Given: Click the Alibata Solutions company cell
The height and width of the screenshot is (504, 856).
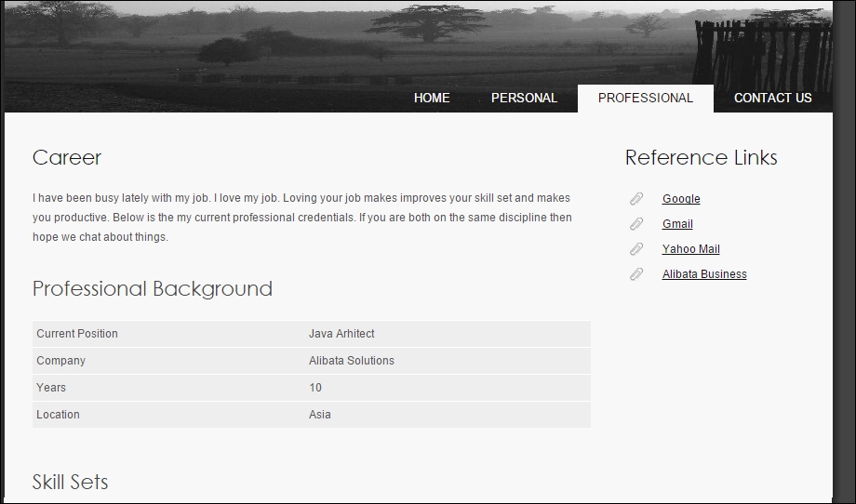Looking at the screenshot, I should (x=352, y=361).
